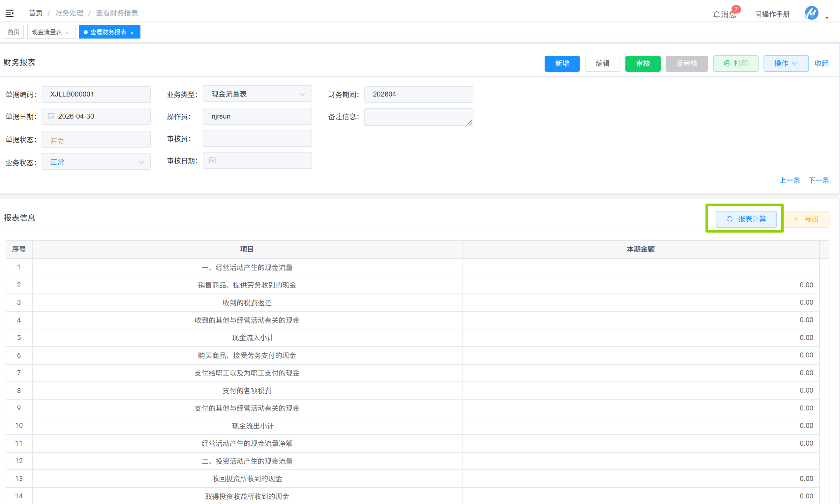Click the 备注信息 text area

click(x=419, y=117)
